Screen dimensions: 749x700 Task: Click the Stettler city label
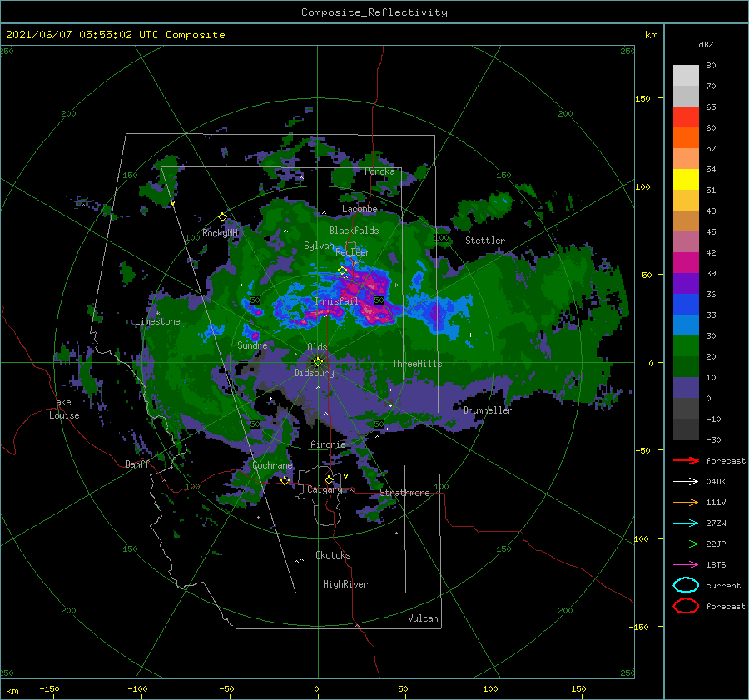[485, 241]
